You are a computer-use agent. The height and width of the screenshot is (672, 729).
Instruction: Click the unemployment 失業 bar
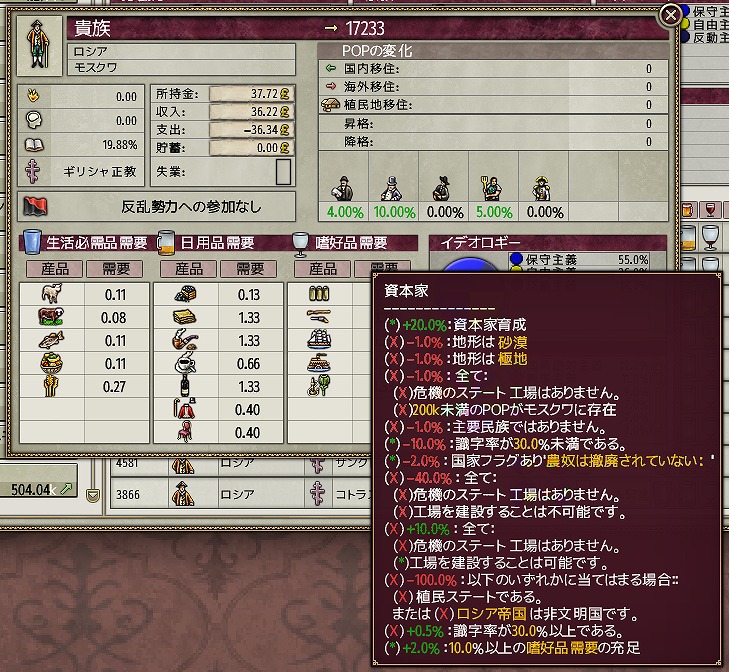coord(283,172)
